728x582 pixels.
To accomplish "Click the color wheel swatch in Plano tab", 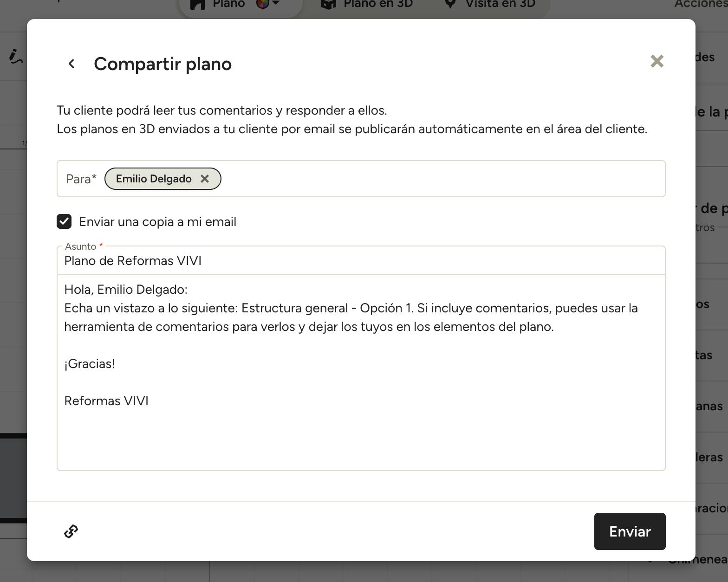I will pyautogui.click(x=263, y=4).
